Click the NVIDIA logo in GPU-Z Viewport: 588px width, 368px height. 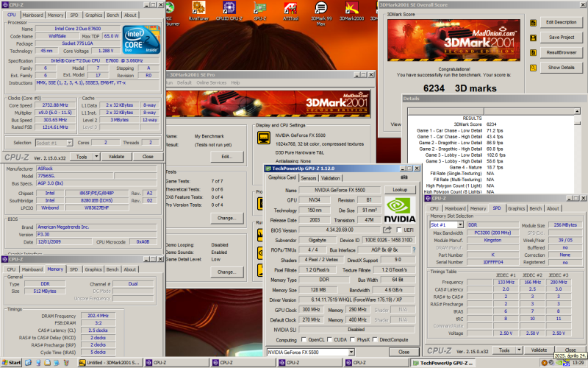tap(400, 210)
